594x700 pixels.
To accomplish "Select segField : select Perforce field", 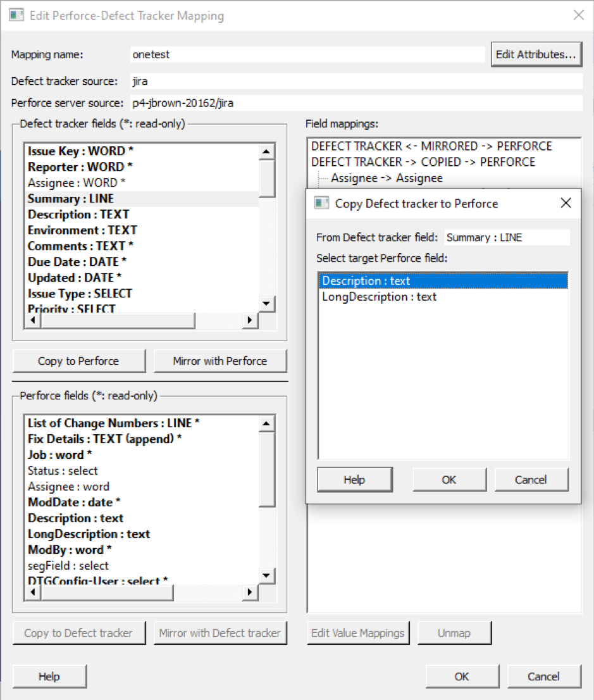I will pos(68,566).
